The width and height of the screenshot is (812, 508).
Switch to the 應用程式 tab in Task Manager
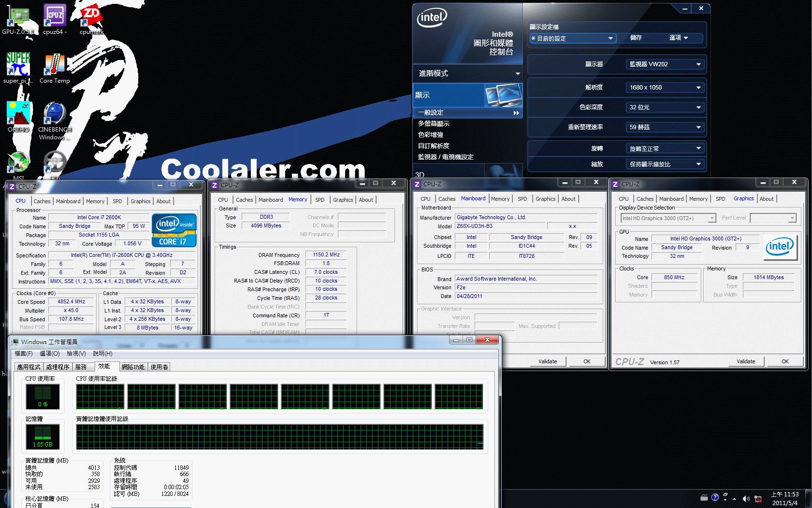click(x=29, y=367)
